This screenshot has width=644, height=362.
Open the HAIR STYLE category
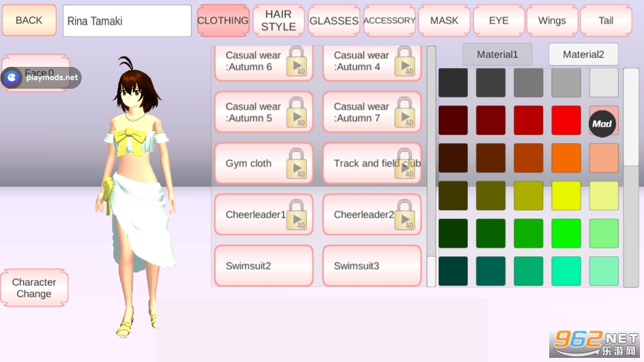pyautogui.click(x=278, y=20)
